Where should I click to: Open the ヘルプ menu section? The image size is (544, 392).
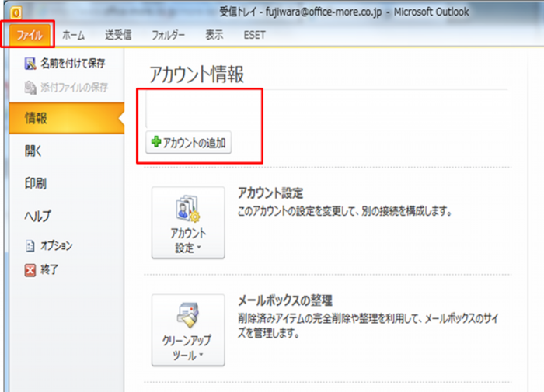click(x=37, y=216)
